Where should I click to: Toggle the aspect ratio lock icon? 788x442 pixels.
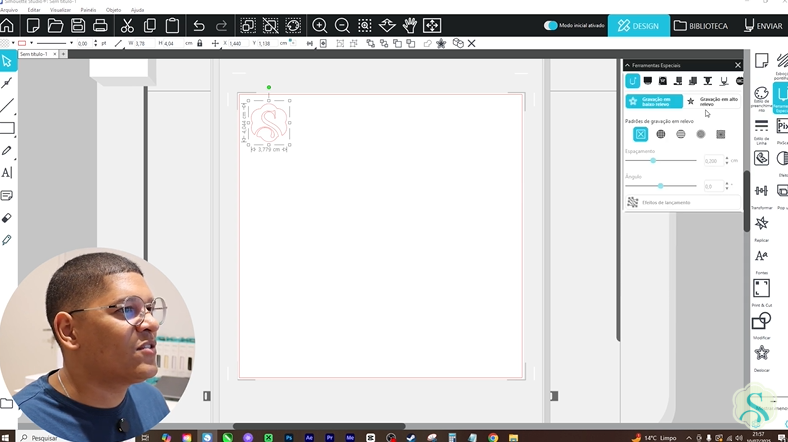pos(200,43)
